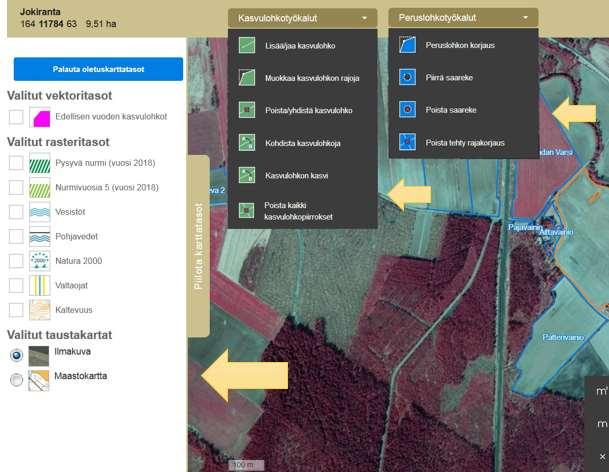This screenshot has height=472, width=609.
Task: Click the 9,51 ha area value
Action: (101, 24)
